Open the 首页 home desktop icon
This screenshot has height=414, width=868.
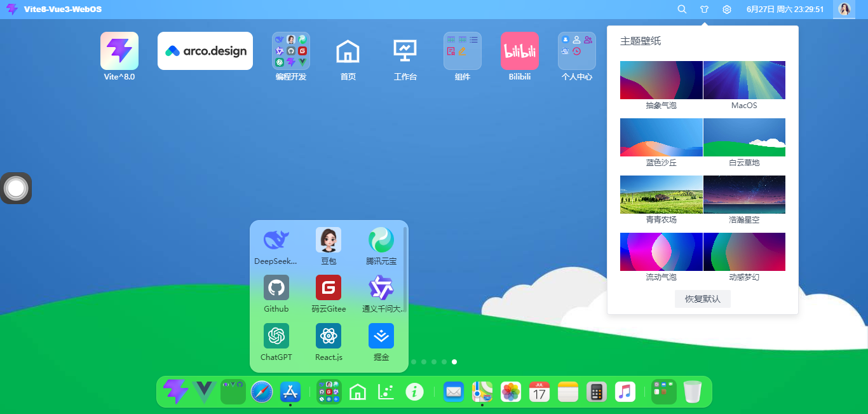click(x=348, y=51)
